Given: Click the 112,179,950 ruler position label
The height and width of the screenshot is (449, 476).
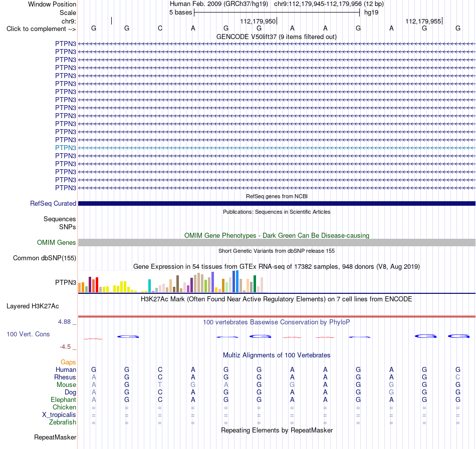Looking at the screenshot, I should (x=258, y=21).
